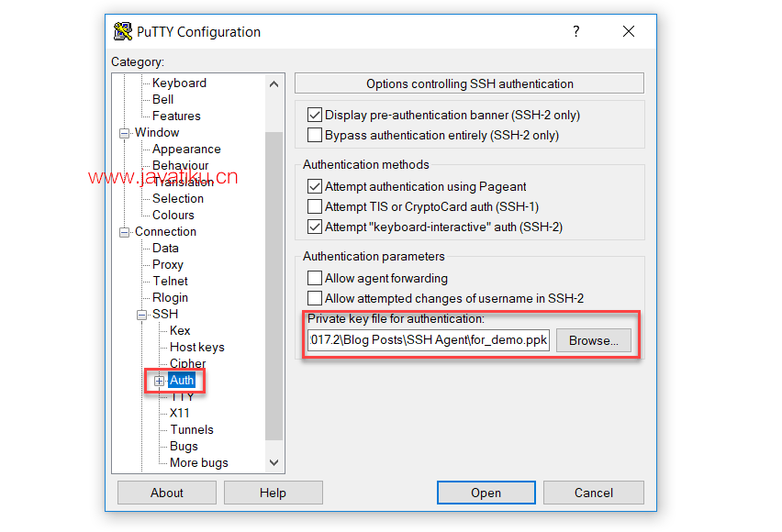Open the About dialog
The width and height of the screenshot is (782, 532).
[x=167, y=493]
